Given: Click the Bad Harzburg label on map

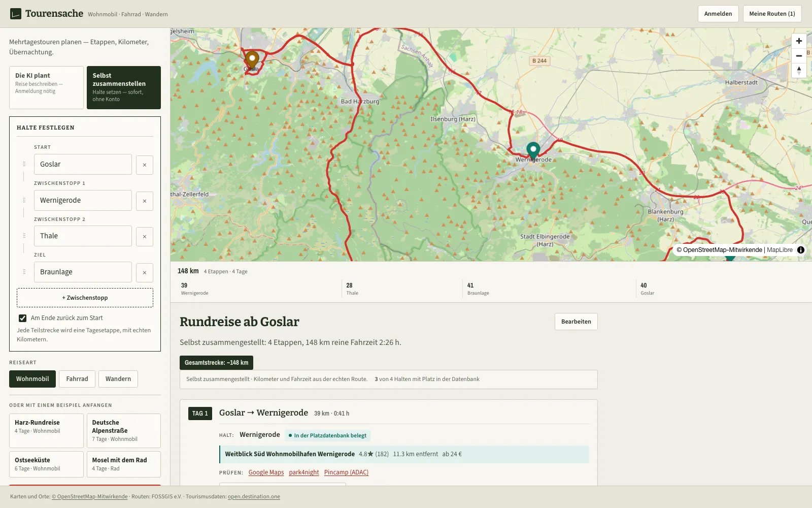Looking at the screenshot, I should click(x=360, y=101).
